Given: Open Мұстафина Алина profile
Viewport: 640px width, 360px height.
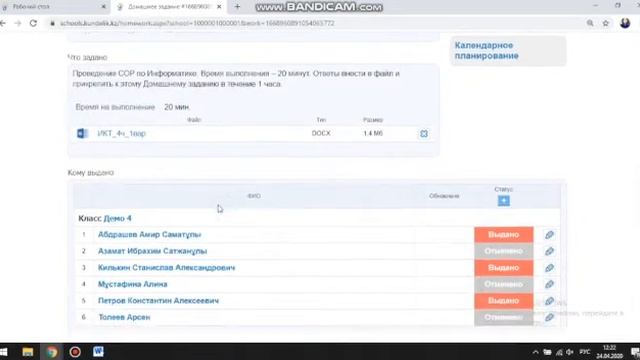Looking at the screenshot, I should [x=133, y=284].
